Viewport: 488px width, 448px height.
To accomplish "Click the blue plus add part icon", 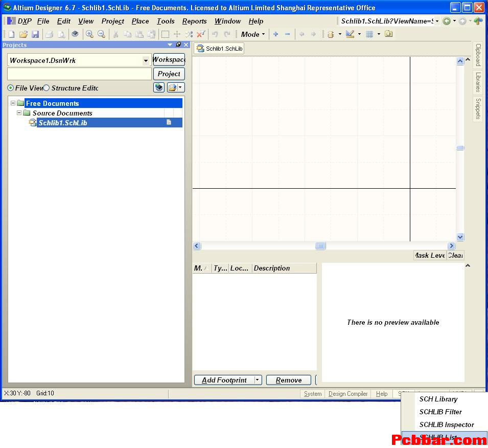I will [276, 34].
